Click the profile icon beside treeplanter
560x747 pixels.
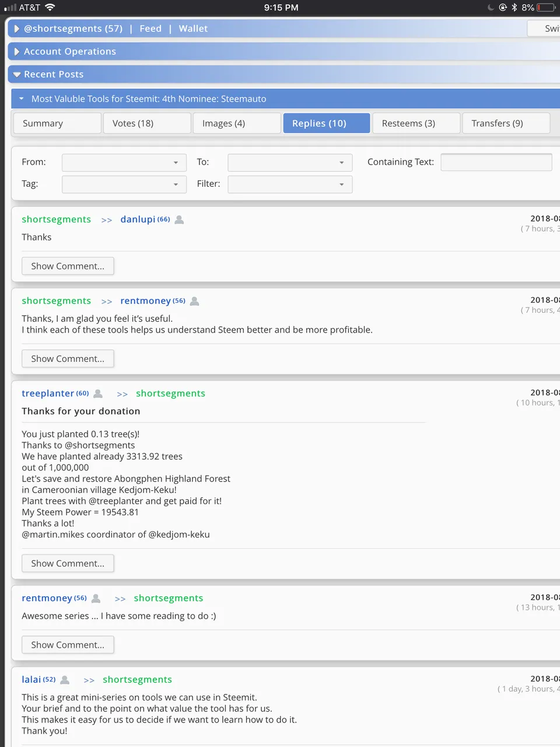pyautogui.click(x=98, y=393)
